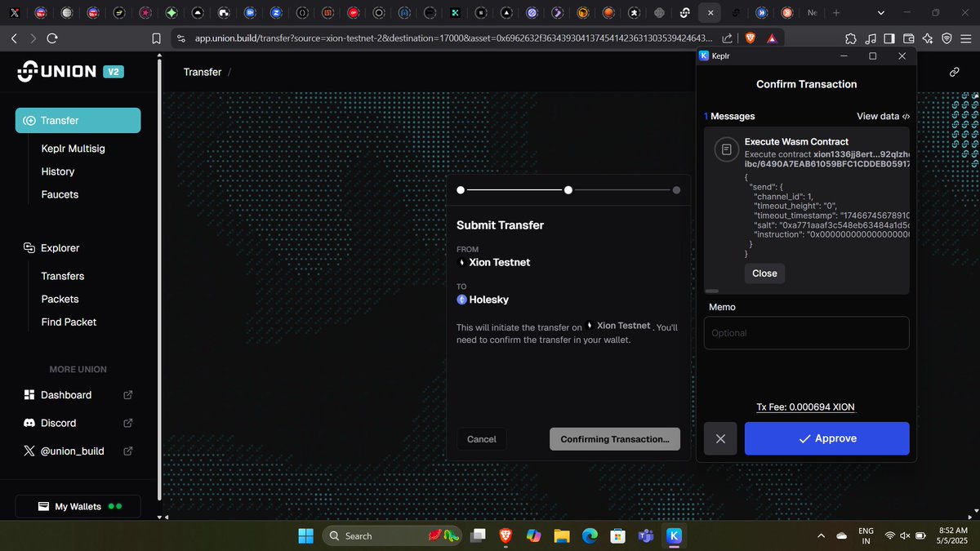Open transfer History page
Viewport: 980px width, 551px height.
pos(58,171)
